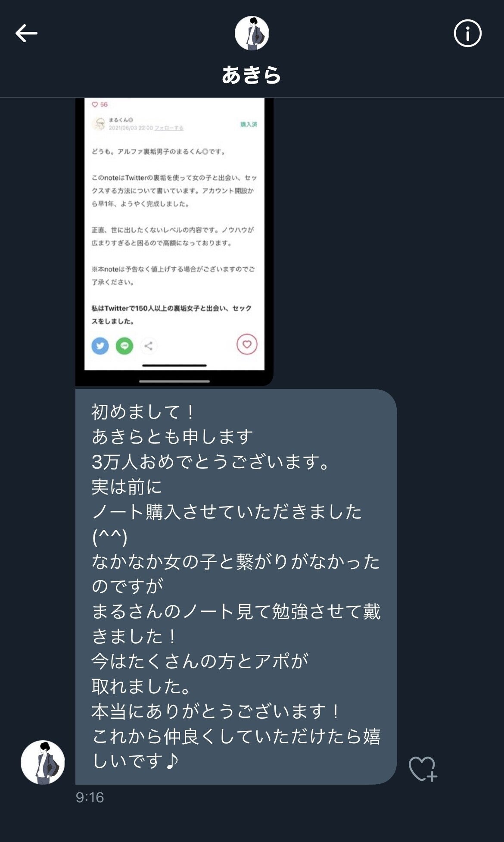Tap the 9:16 message timestamp

click(90, 798)
